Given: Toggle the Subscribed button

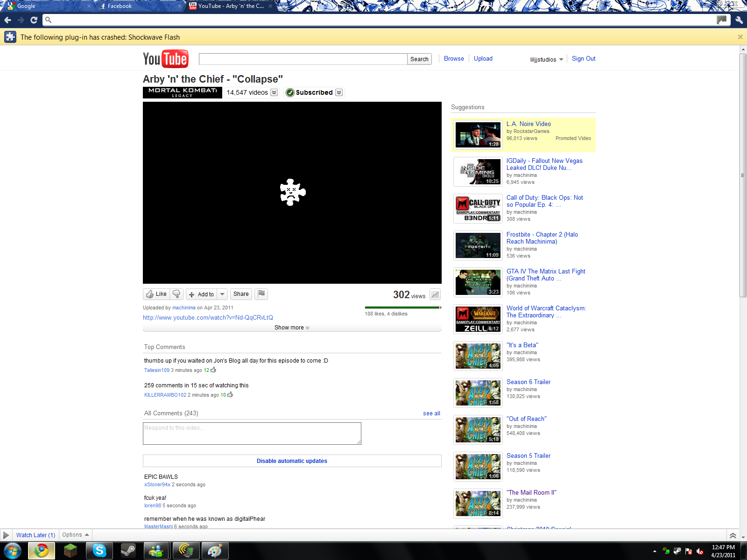Looking at the screenshot, I should tap(310, 92).
